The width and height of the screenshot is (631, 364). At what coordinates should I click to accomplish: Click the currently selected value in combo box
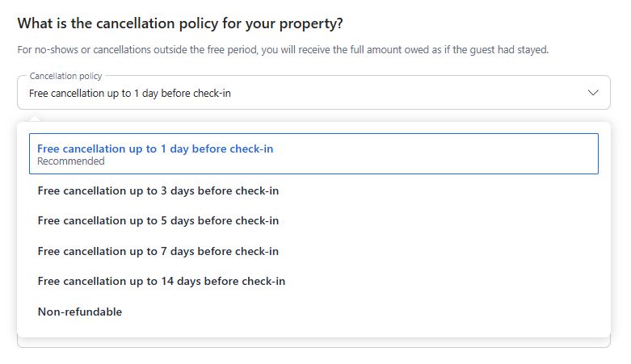pyautogui.click(x=130, y=94)
